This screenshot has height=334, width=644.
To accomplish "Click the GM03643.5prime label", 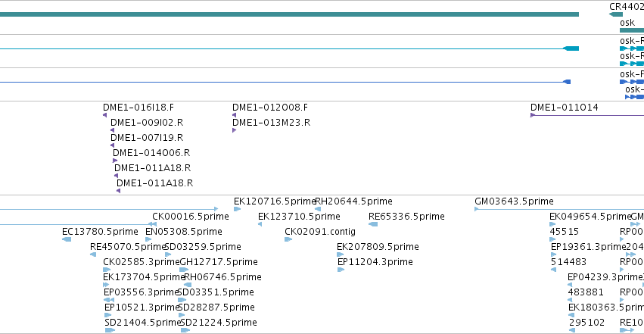I will 514,201.
